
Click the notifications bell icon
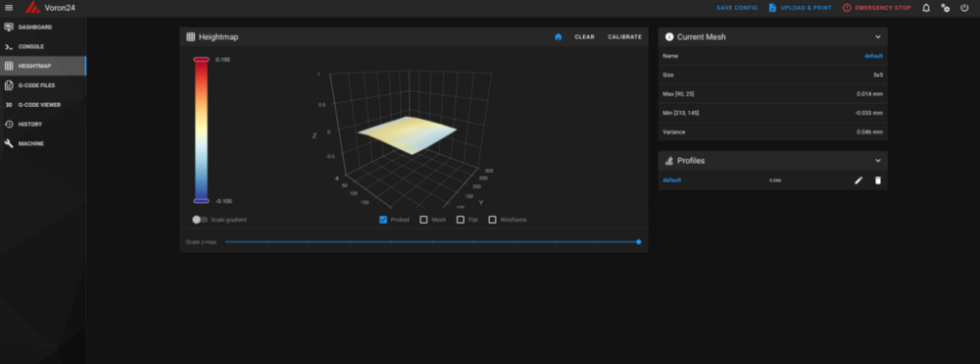926,8
